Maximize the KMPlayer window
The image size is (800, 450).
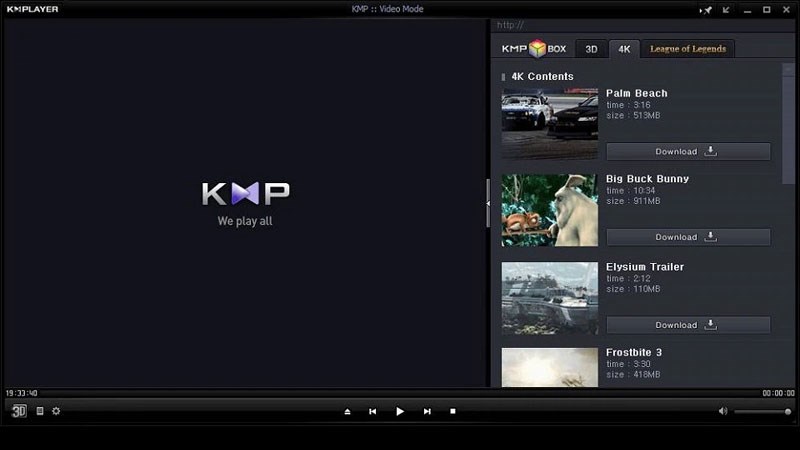point(767,10)
